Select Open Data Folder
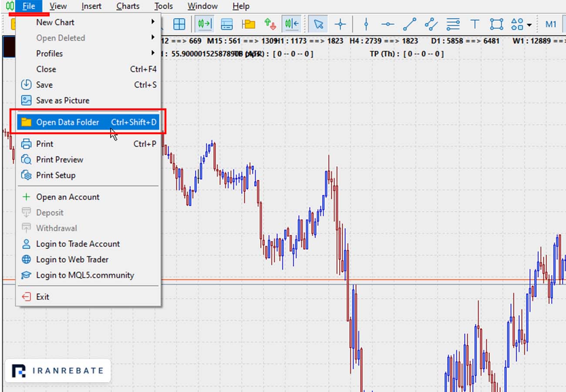566x392 pixels. (88, 122)
